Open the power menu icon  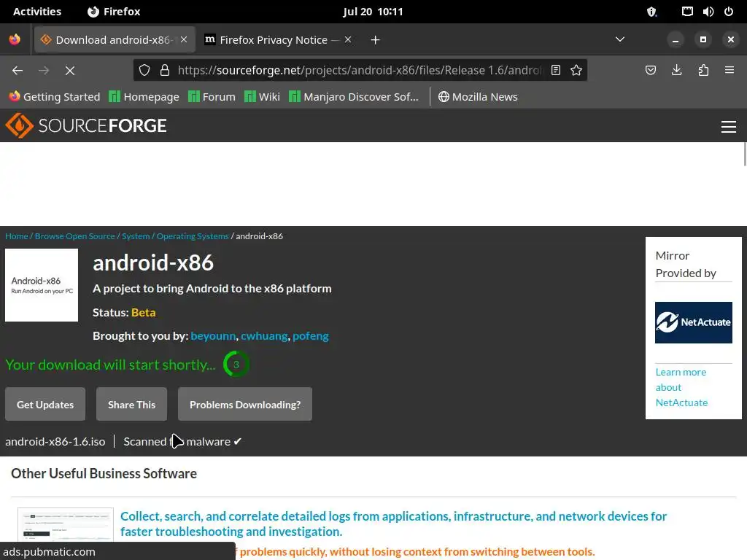pyautogui.click(x=729, y=12)
